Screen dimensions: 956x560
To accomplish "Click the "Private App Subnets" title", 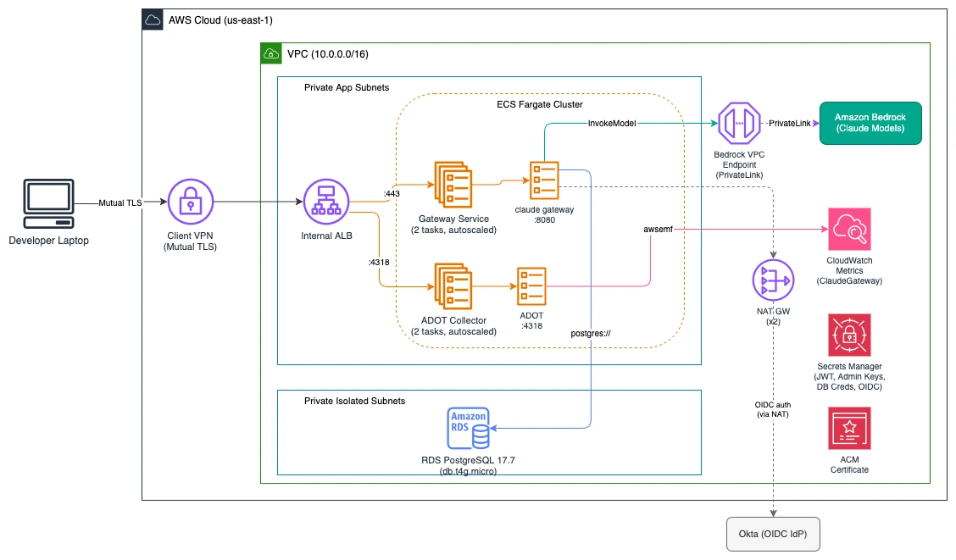I will (347, 88).
